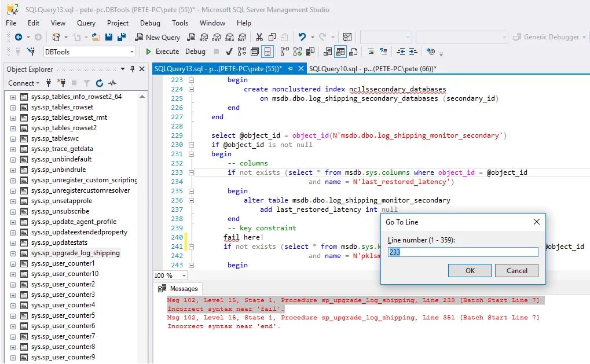Click the Debug toolbar button

click(195, 52)
